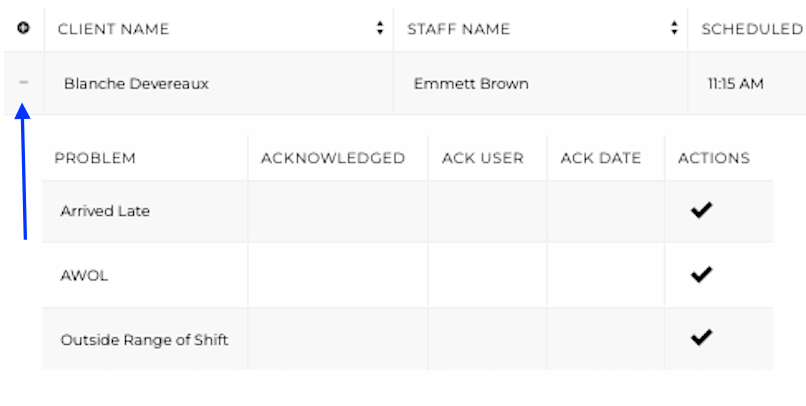Click the Staff Name column header
806x406 pixels.
point(458,29)
